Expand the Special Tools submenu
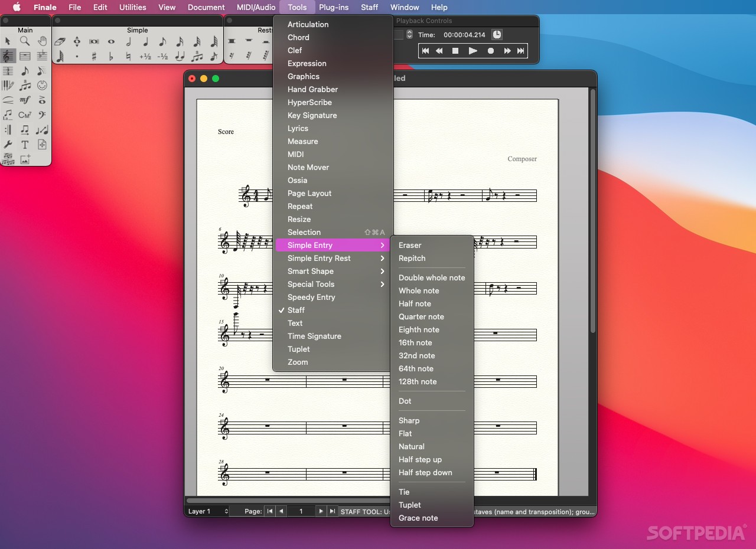The height and width of the screenshot is (549, 756). point(333,284)
